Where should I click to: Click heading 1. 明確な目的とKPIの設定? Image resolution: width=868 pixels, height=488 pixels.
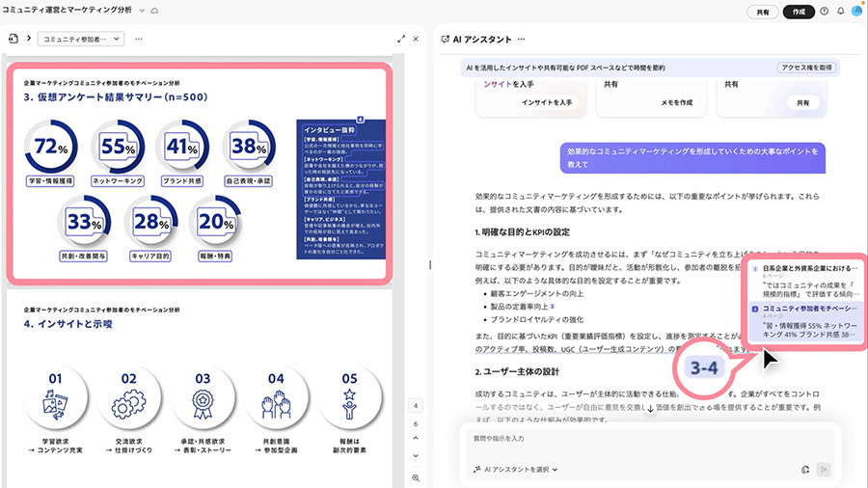(522, 231)
